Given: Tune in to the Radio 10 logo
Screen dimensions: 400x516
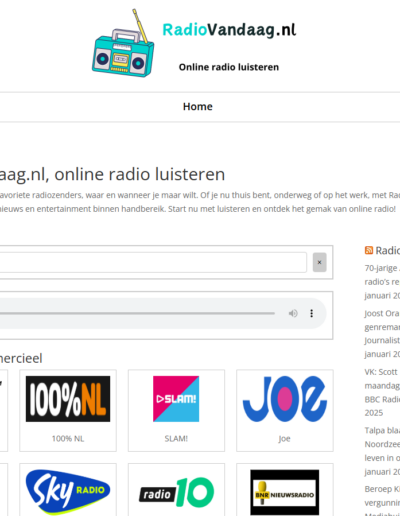Looking at the screenshot, I should point(176,492).
